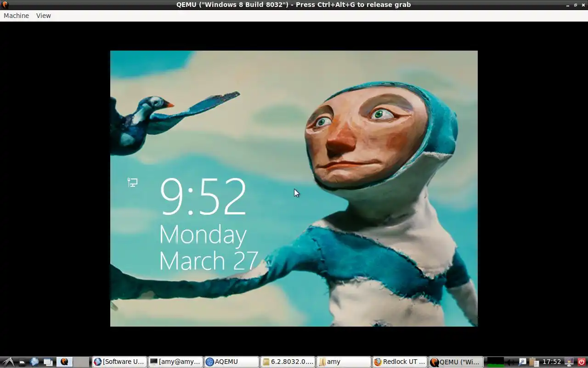
Task: Click the network monitor tray icon
Action: pyautogui.click(x=569, y=362)
